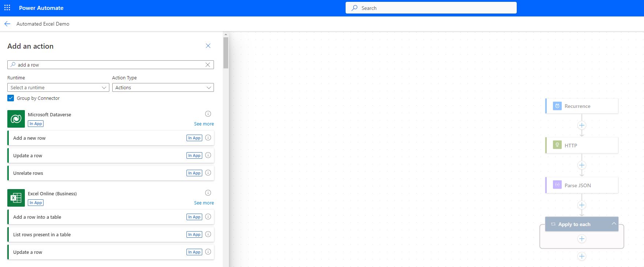Click the top Search box
The height and width of the screenshot is (267, 644).
(431, 8)
